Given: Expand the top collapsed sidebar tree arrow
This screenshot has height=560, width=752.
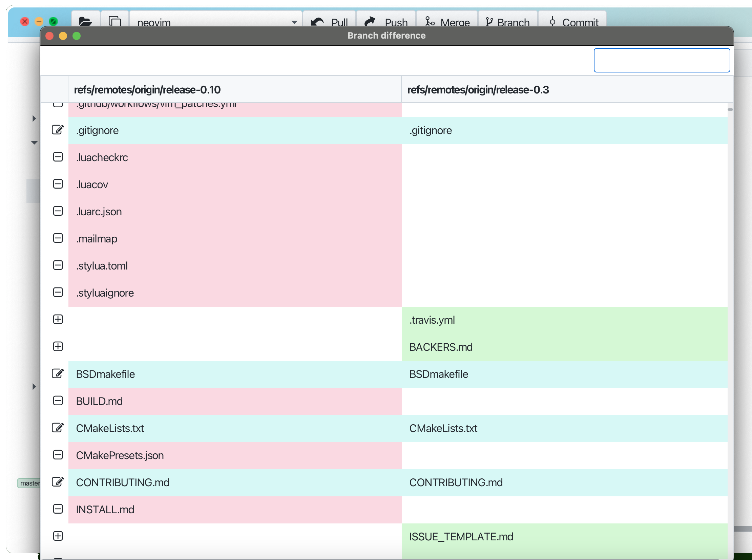Looking at the screenshot, I should click(x=34, y=118).
